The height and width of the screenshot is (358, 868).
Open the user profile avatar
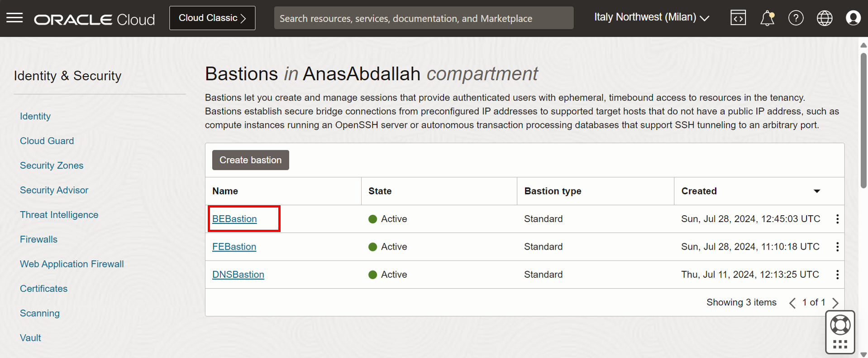click(x=853, y=18)
